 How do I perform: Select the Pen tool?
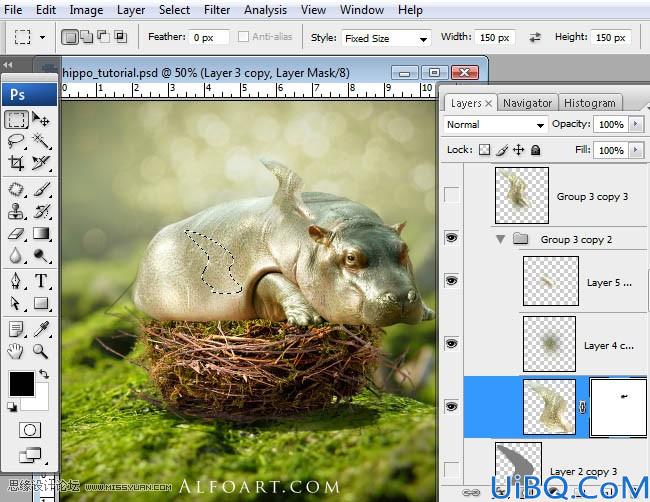pyautogui.click(x=16, y=281)
